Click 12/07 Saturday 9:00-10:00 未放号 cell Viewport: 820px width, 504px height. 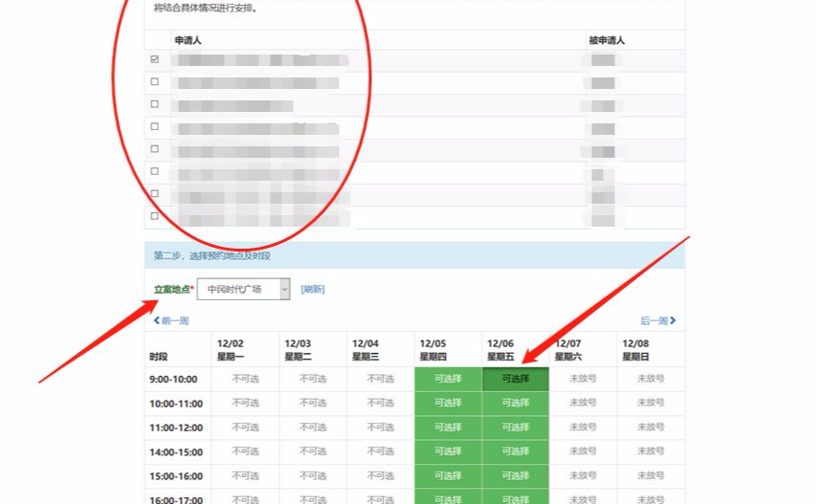point(583,379)
